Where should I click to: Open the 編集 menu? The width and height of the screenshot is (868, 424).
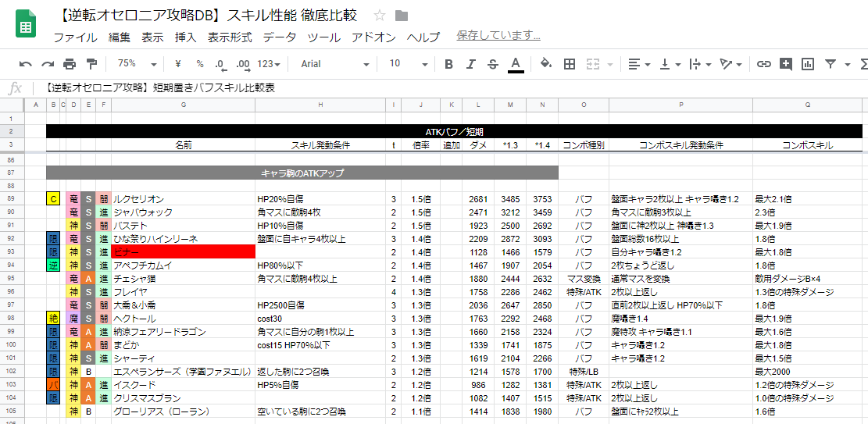point(120,37)
